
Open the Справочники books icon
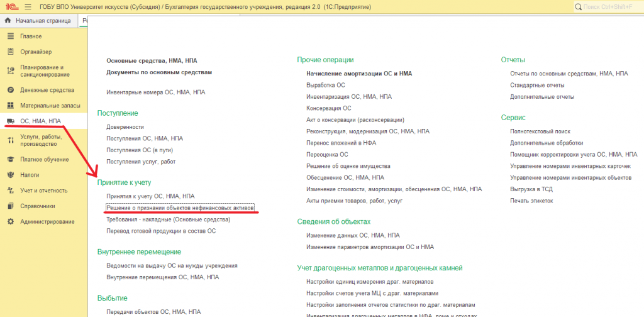click(x=11, y=206)
